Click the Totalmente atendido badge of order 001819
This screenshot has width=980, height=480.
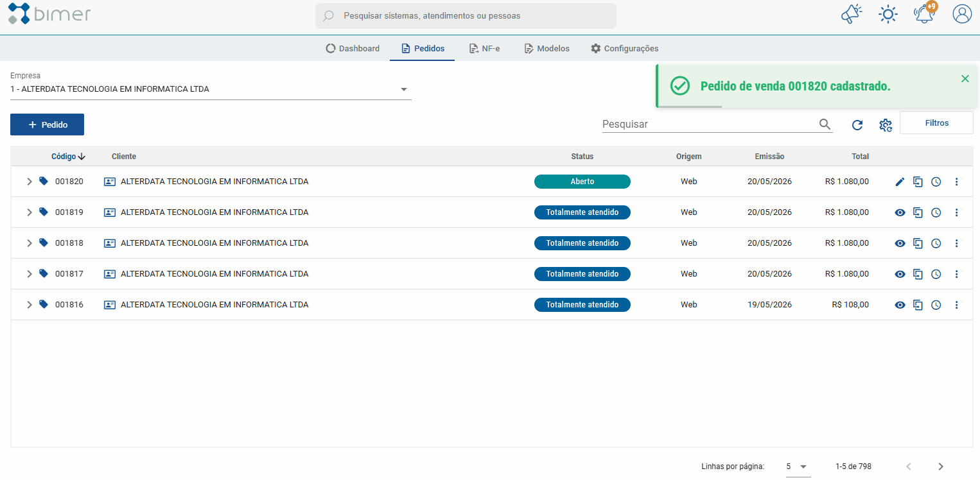pos(582,212)
